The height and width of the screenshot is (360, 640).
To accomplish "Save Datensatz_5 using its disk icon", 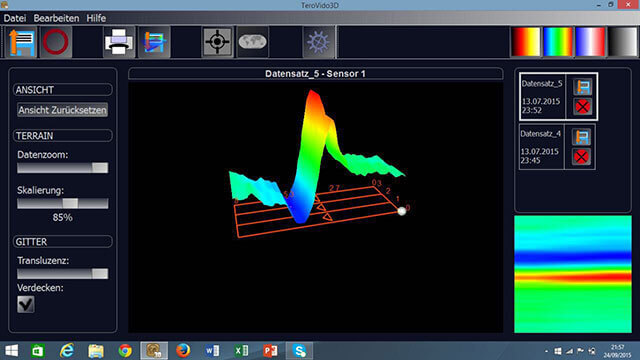I will [x=582, y=87].
